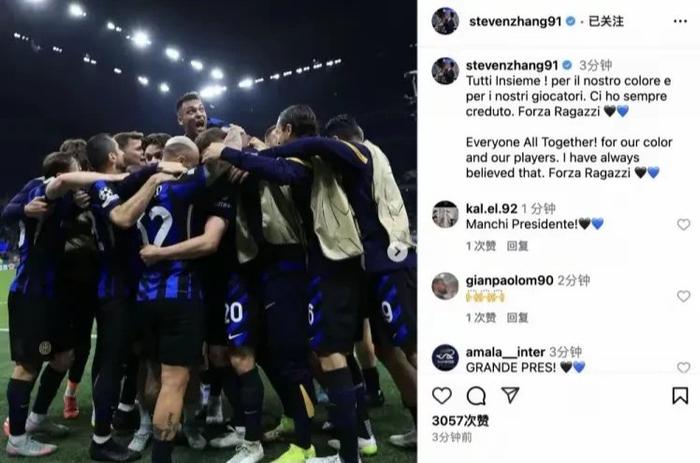This screenshot has height=463, width=700.
Task: Reply to gianpaolom90's comment via 回复
Action: coord(517,317)
